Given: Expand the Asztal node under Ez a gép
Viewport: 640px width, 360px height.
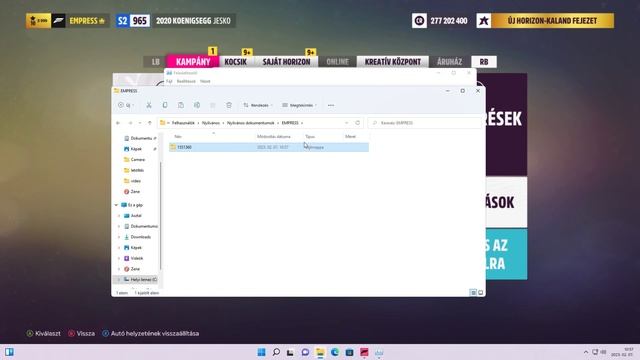Looking at the screenshot, I should [119, 216].
